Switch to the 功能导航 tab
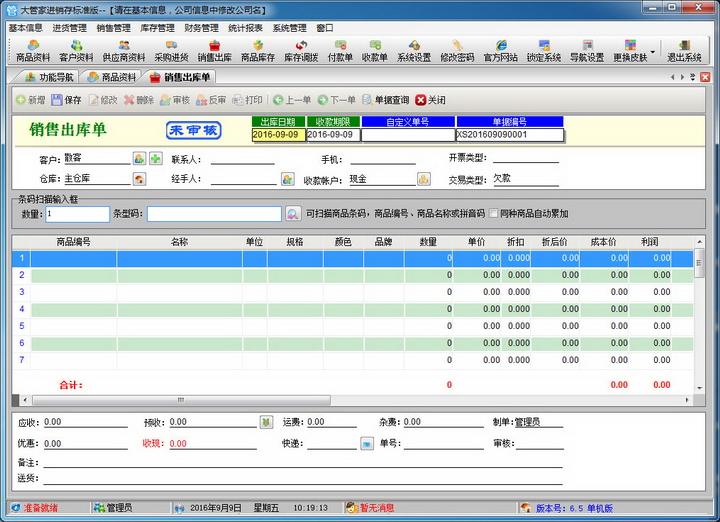This screenshot has width=720, height=522. [x=48, y=77]
